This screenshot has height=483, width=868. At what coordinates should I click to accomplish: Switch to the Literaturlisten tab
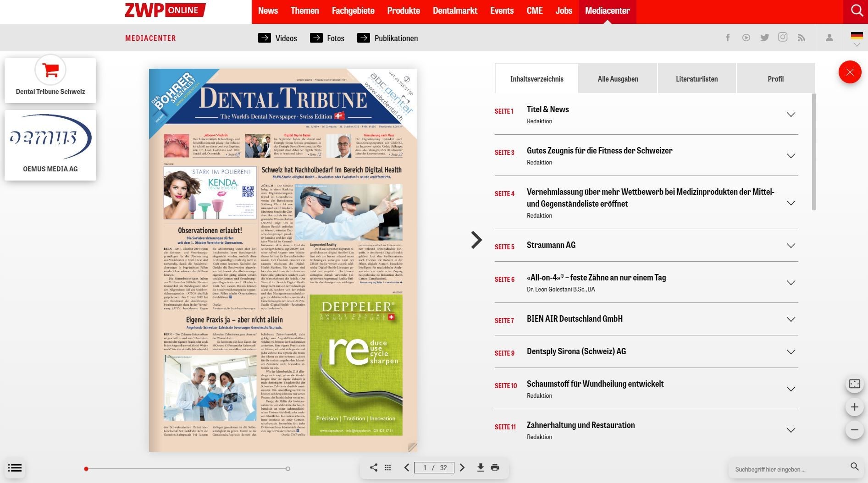tap(697, 79)
